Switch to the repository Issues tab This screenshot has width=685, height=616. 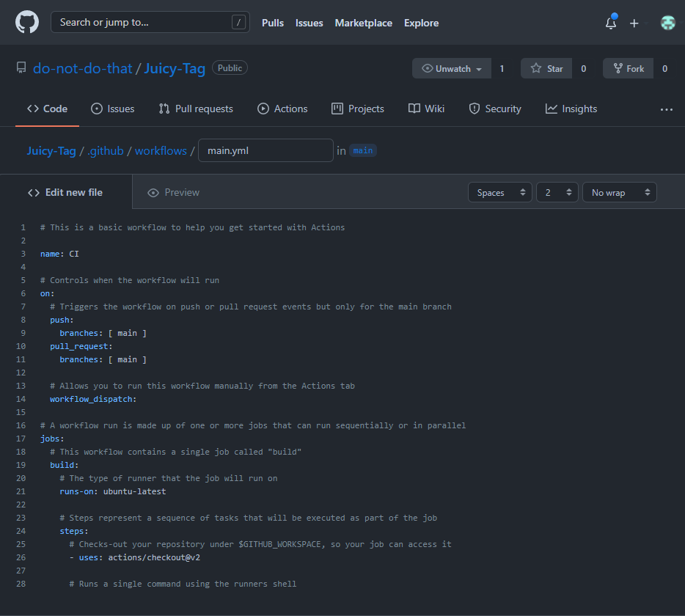[113, 109]
